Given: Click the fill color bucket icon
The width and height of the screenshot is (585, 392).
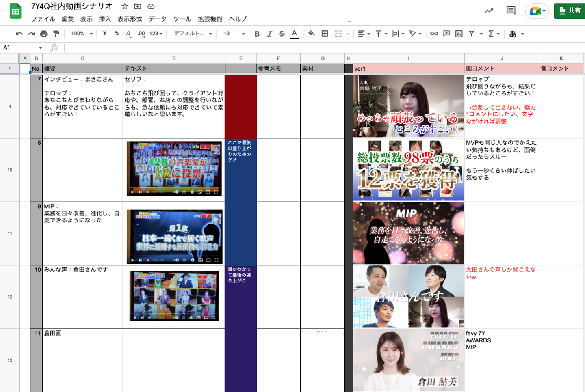Looking at the screenshot, I should click(311, 34).
